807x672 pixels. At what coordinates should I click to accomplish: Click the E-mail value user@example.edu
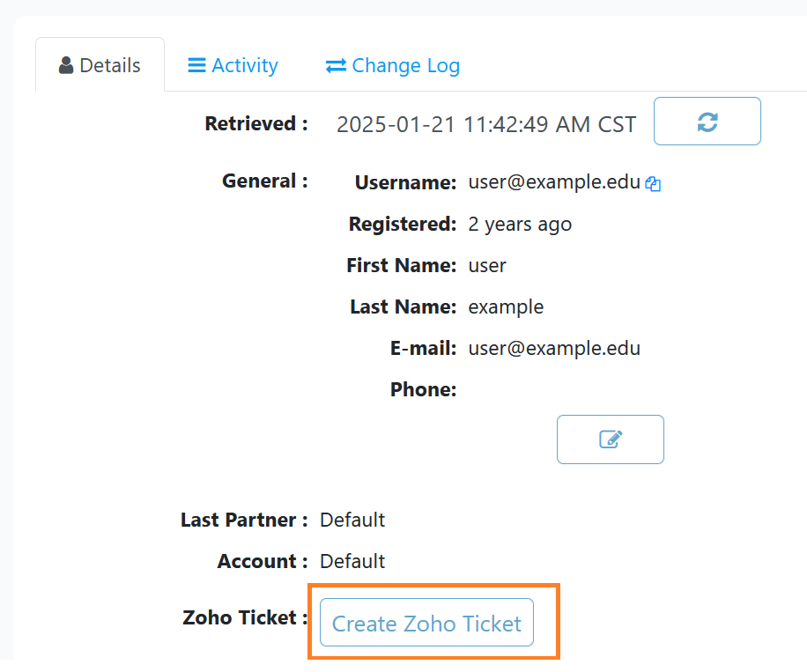[x=553, y=348]
